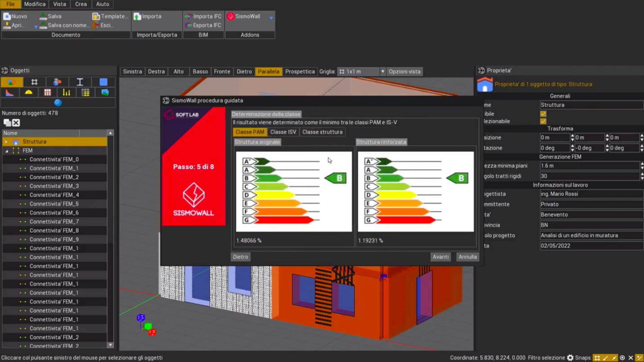Select the pictures filter icon
This screenshot has width=644, height=362.
click(105, 92)
